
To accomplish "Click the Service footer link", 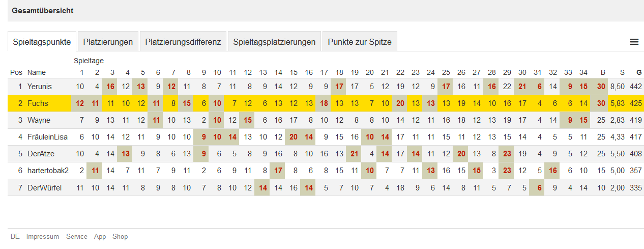I will 77,236.
